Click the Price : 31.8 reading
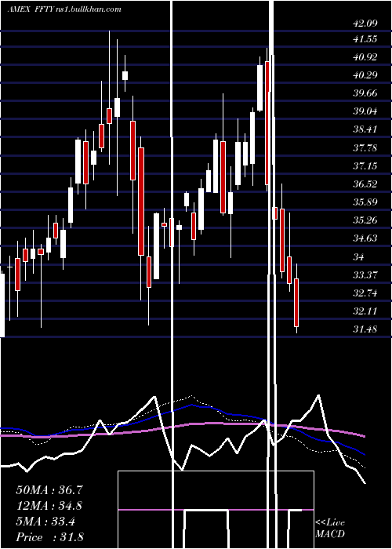Viewport: 392px width, 549px height. click(x=49, y=537)
